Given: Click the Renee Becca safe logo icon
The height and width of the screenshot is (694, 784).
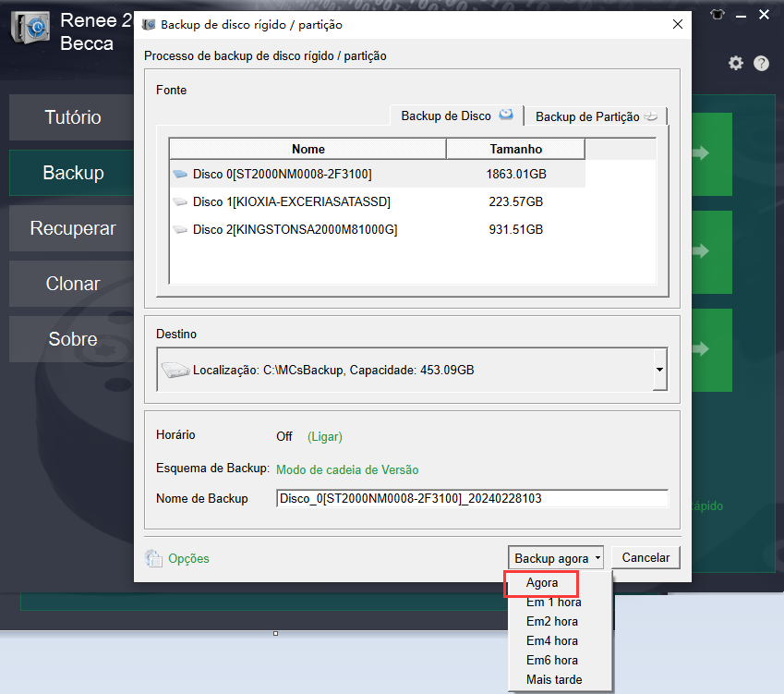Looking at the screenshot, I should (30, 29).
